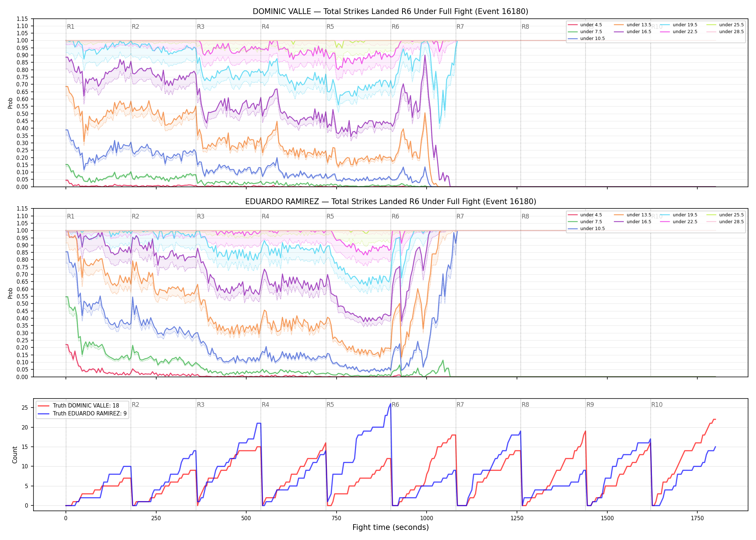The image size is (756, 540).
Task: Click the 750 tick label on the x-axis
Action: pos(336,518)
